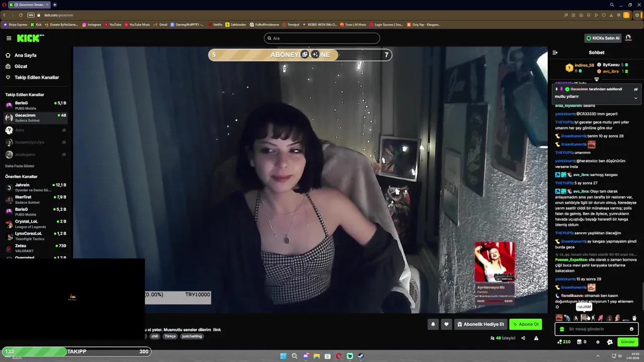Follow the channel with the heart icon
644x362 pixels.
tap(446, 324)
